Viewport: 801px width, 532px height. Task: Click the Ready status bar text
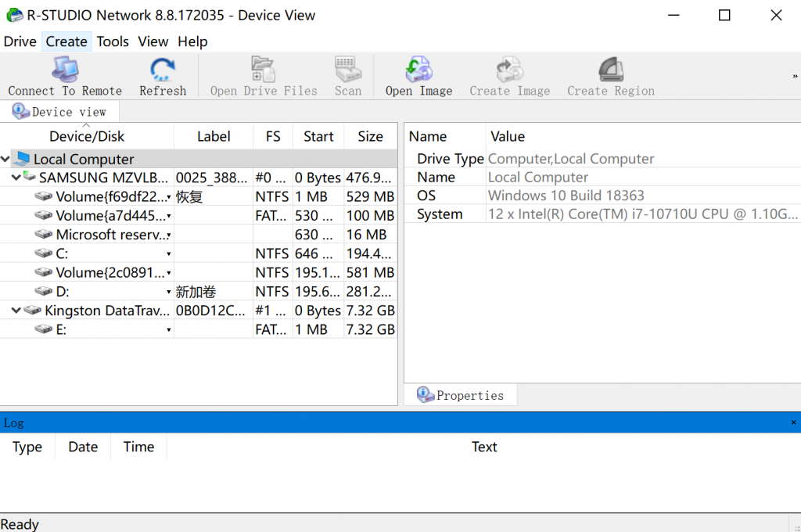[x=20, y=524]
